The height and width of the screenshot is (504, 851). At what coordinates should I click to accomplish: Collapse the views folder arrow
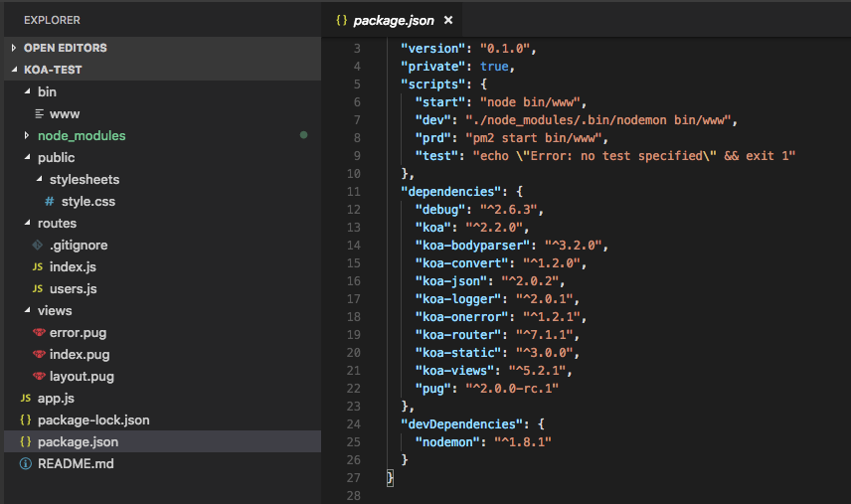[27, 310]
